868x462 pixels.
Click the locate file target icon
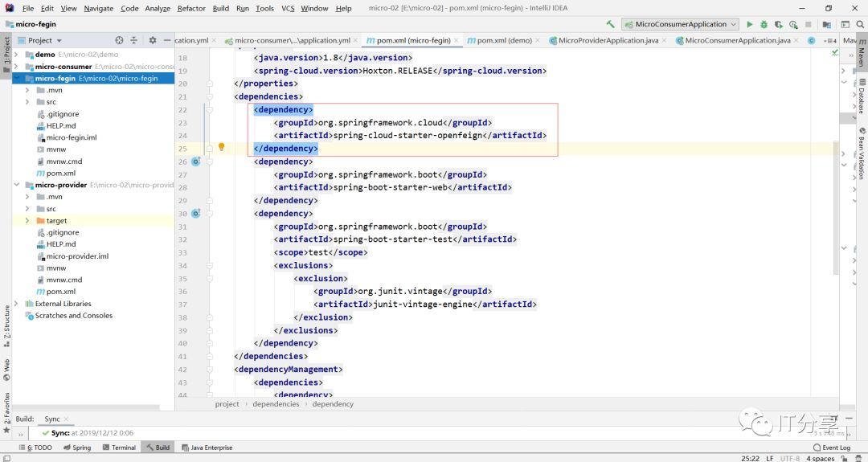coord(119,40)
